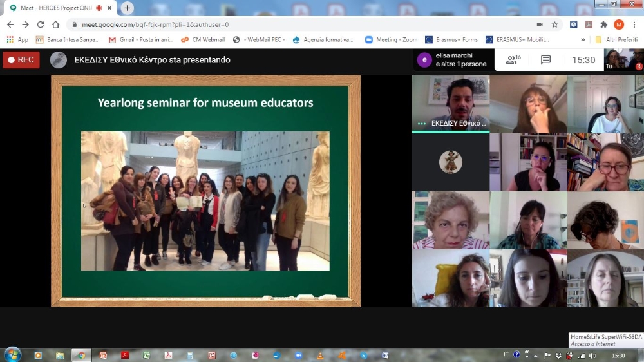644x362 pixels.
Task: Open the Chrome profile avatar
Action: pos(618,24)
